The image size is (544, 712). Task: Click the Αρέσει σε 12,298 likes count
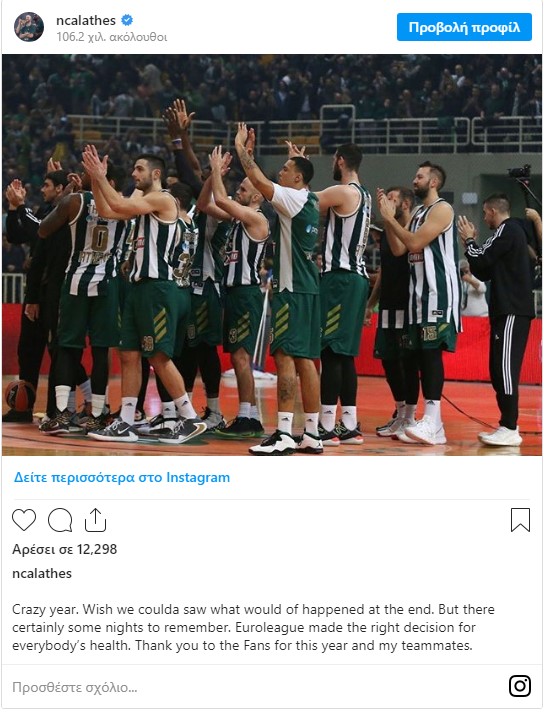[x=64, y=549]
